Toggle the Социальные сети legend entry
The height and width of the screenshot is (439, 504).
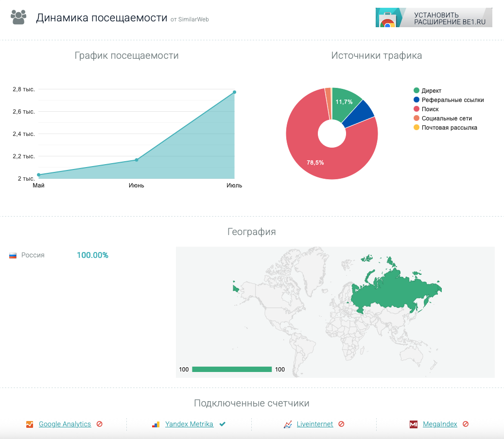[443, 118]
